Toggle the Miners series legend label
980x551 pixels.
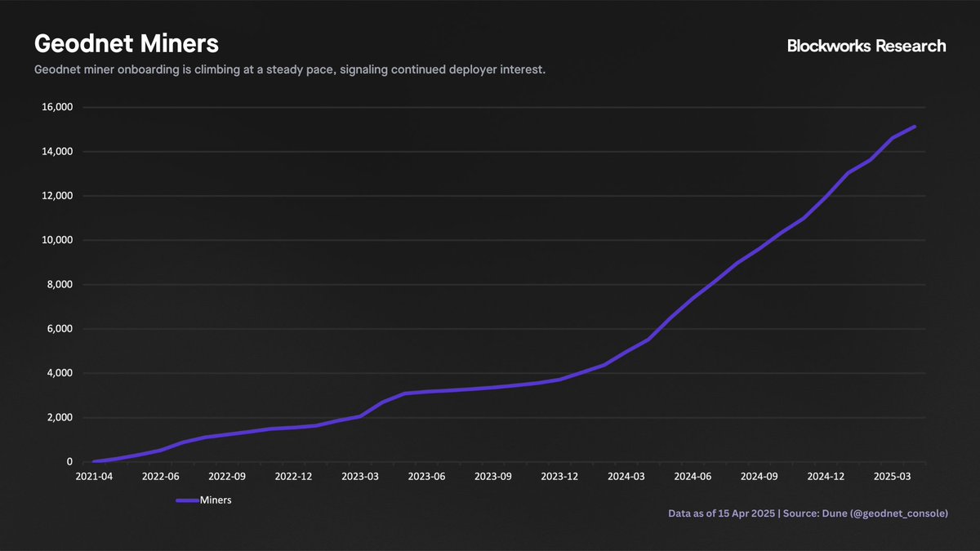pos(216,500)
